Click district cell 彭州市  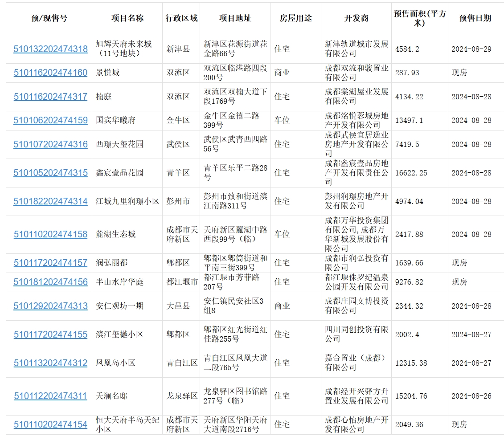coord(178,201)
